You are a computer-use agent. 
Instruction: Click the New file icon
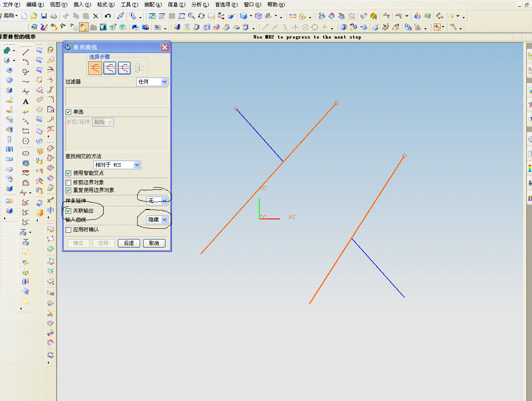[x=24, y=16]
